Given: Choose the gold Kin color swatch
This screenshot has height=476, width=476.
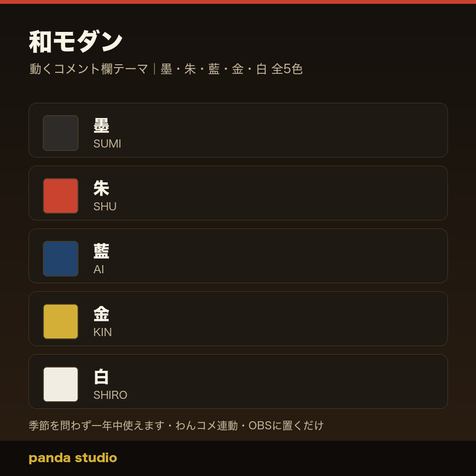Looking at the screenshot, I should pos(61,321).
